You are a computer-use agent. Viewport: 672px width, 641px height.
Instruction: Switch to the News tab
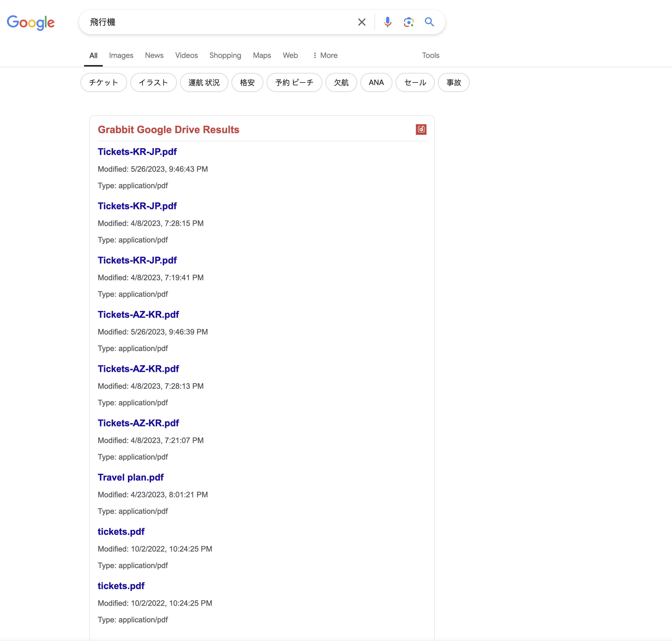tap(154, 55)
